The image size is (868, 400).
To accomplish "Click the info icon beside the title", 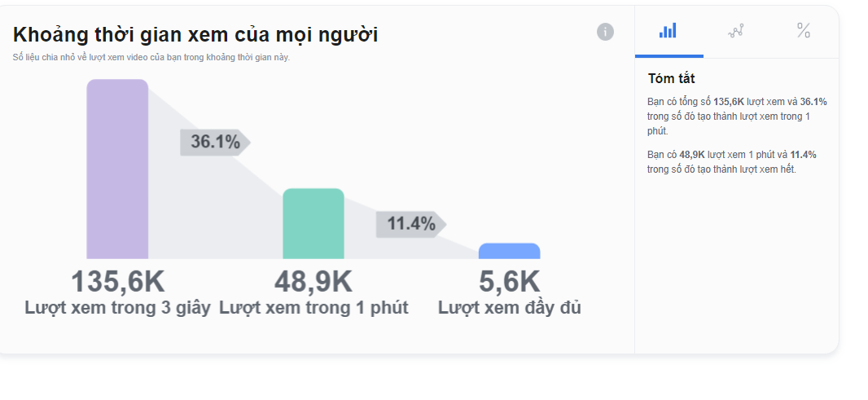I will [x=605, y=32].
